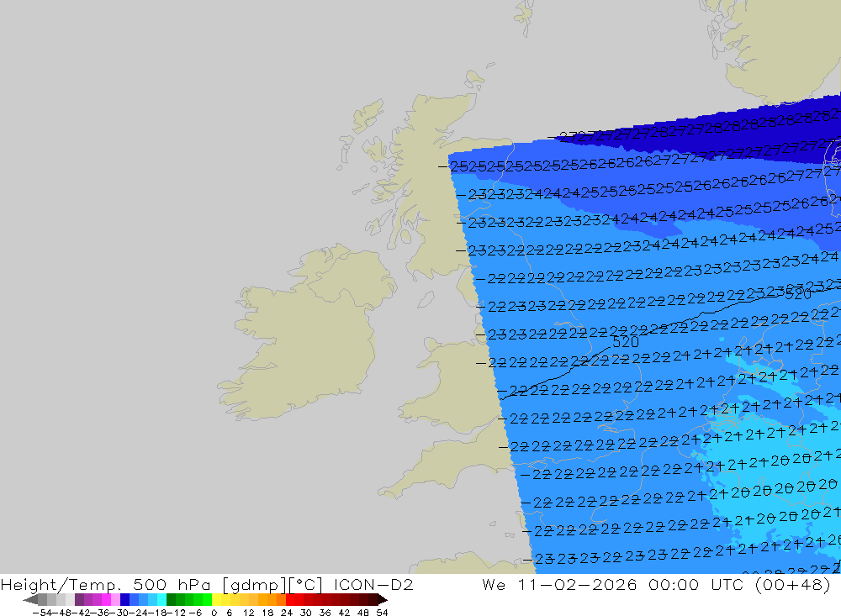Select the bright red legend swatch above 24

(290, 599)
